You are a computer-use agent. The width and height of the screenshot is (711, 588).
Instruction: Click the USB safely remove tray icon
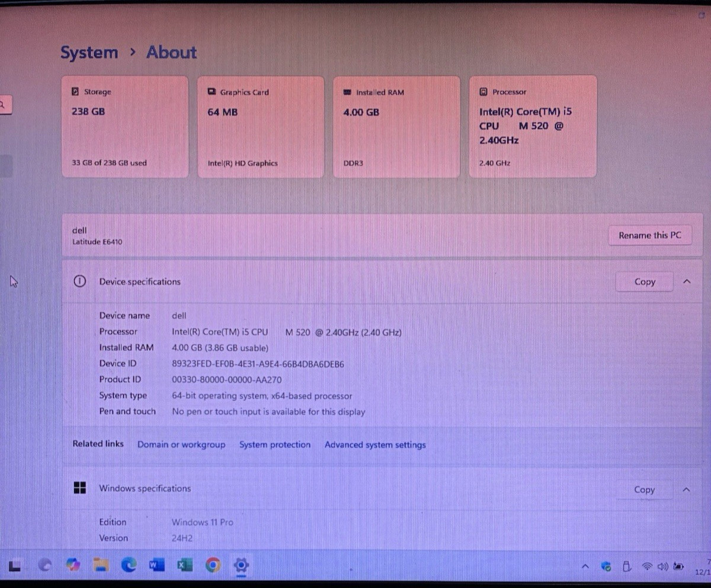pos(626,567)
